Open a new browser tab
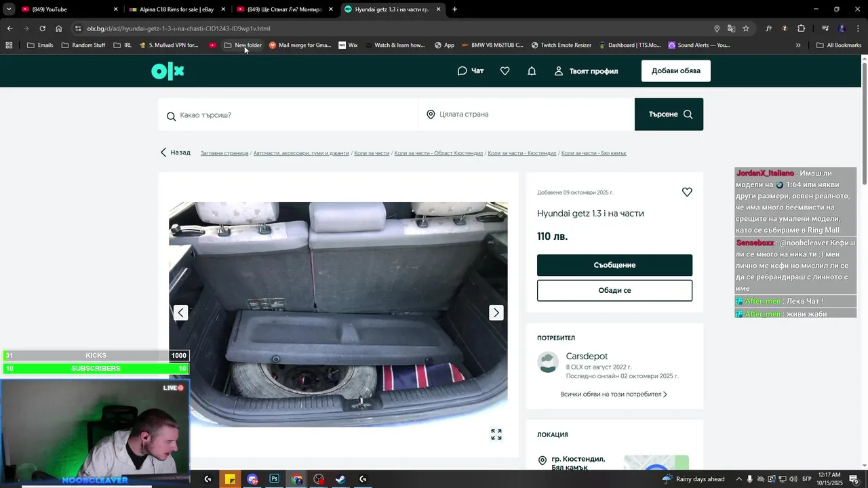 (x=454, y=9)
